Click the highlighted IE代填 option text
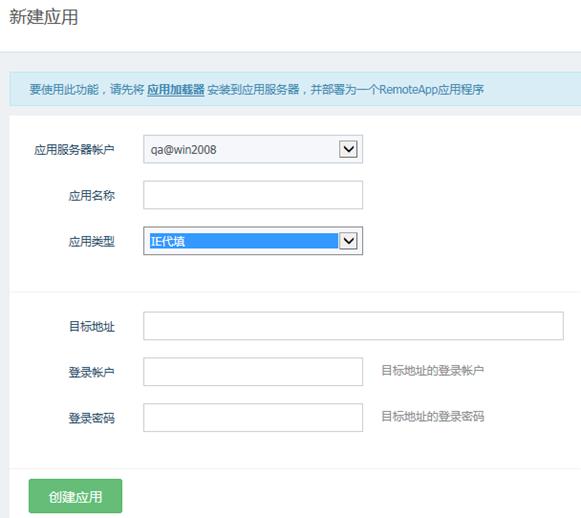581x518 pixels. click(x=167, y=241)
